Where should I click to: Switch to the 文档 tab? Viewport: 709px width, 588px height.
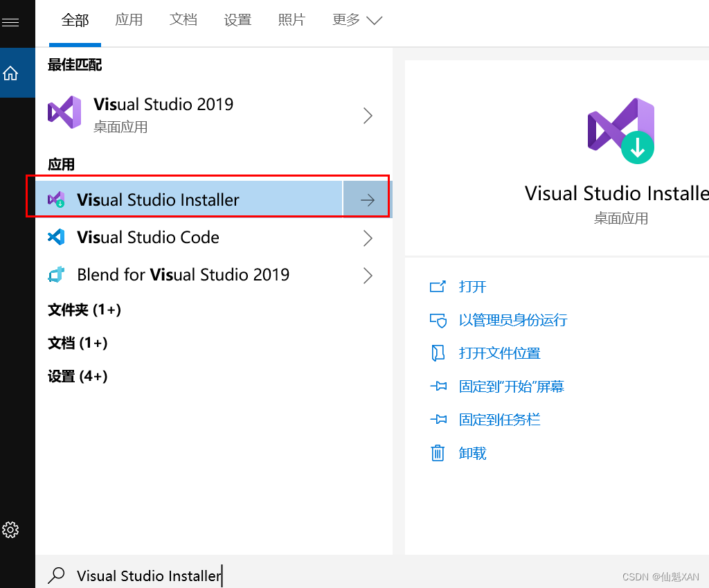tap(183, 20)
